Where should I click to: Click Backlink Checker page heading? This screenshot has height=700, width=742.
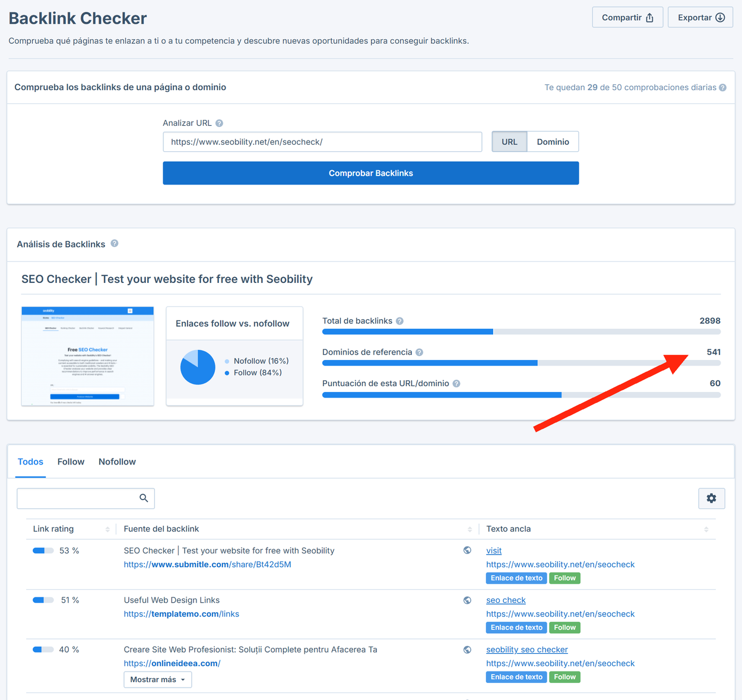tap(78, 18)
